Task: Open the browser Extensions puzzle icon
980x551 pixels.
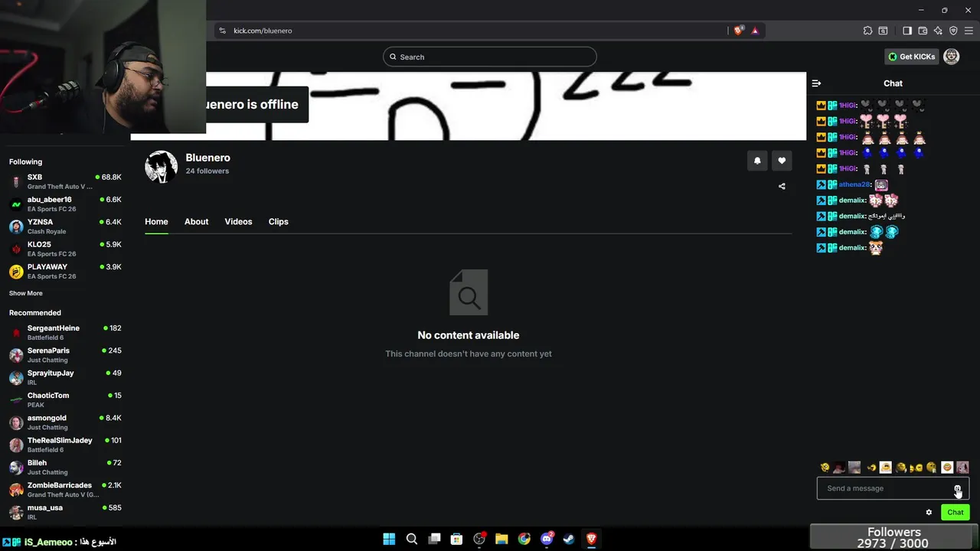Action: [867, 31]
